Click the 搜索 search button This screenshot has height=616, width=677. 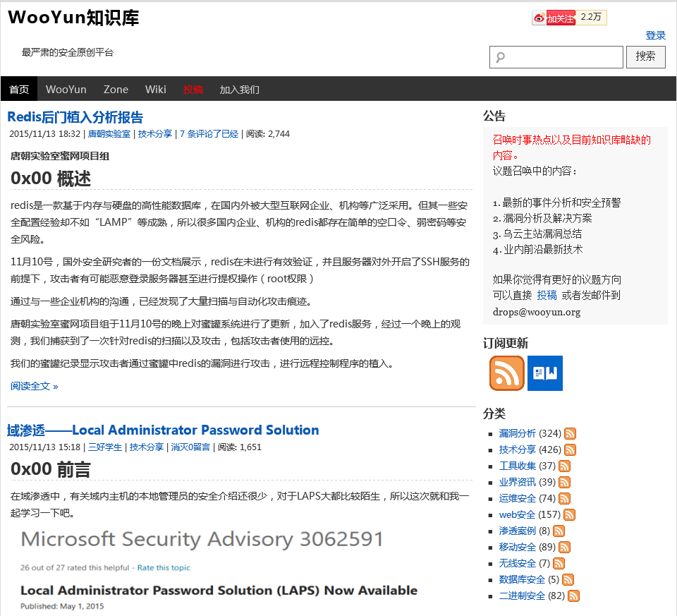coord(645,56)
